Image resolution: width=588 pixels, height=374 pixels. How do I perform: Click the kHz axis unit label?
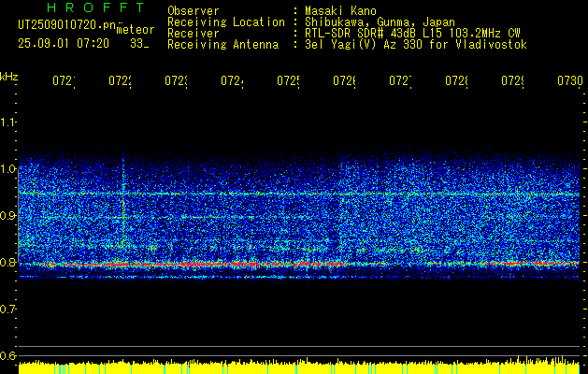point(8,77)
